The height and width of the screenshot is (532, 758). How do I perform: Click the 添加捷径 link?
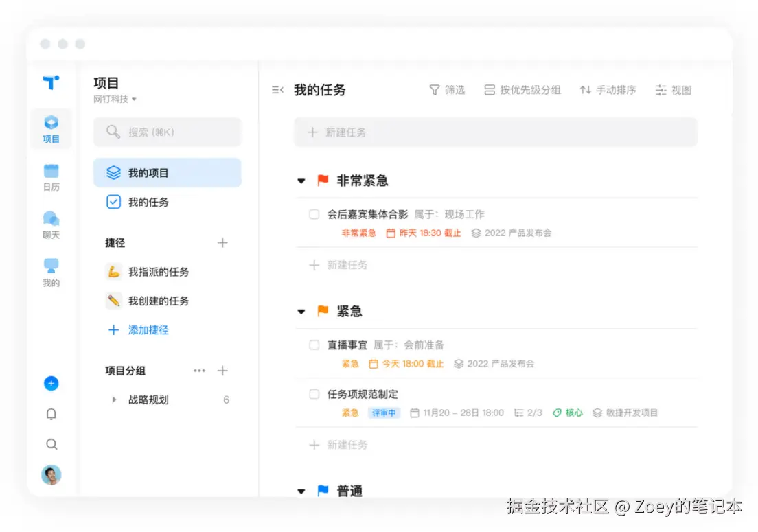[x=138, y=330]
